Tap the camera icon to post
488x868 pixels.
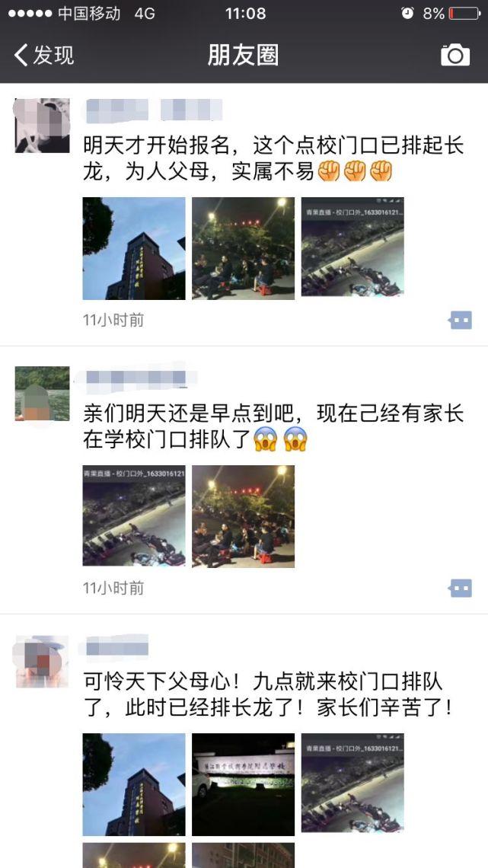pyautogui.click(x=455, y=56)
